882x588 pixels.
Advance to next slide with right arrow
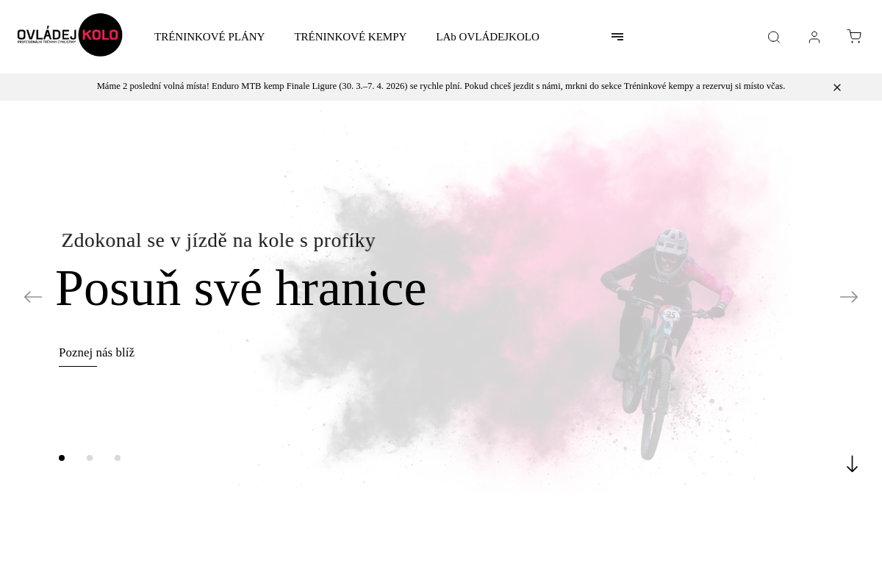849,296
